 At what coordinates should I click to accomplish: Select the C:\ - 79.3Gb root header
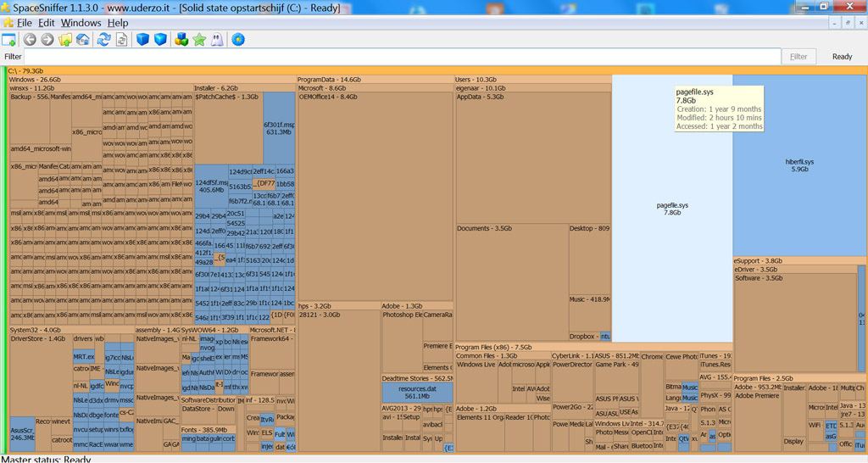click(x=437, y=71)
